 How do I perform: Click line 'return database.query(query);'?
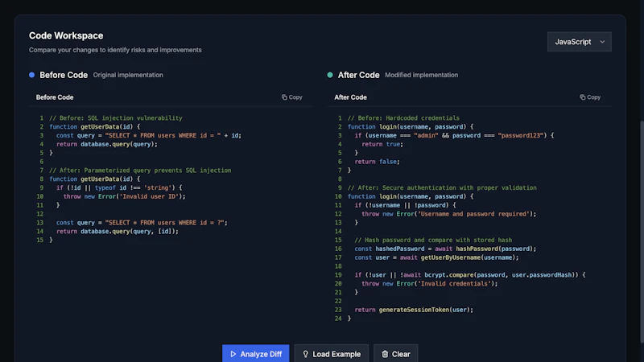click(x=107, y=144)
